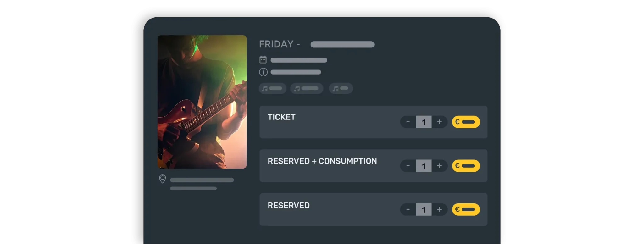Click the yellow euro price button for RESERVED
Image resolution: width=644 pixels, height=244 pixels.
tap(466, 209)
